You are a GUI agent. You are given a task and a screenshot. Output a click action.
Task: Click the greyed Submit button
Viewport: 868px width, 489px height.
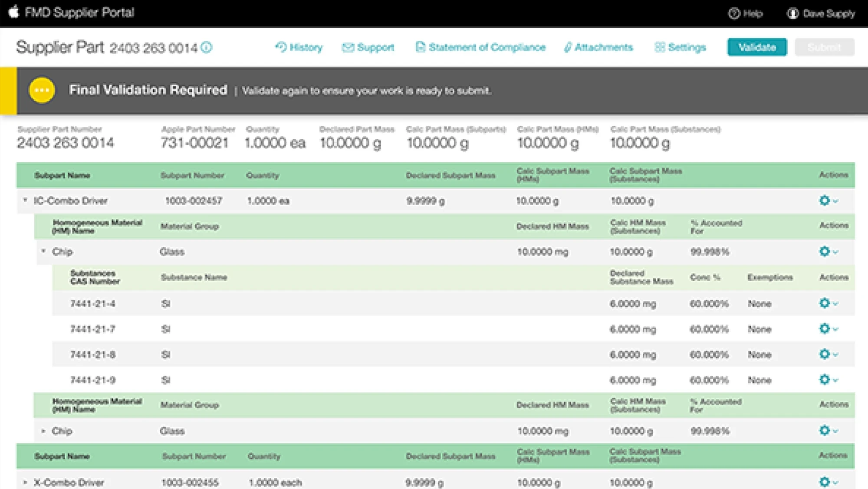825,47
